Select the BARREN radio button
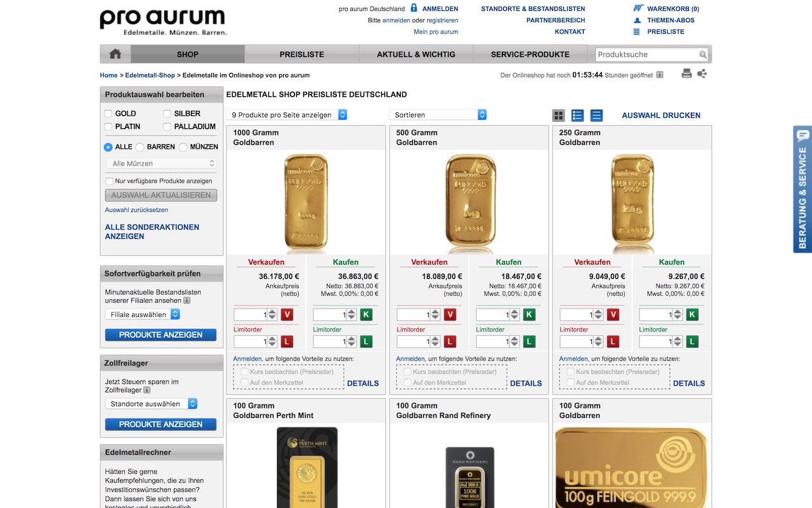The image size is (812, 508). [x=140, y=147]
